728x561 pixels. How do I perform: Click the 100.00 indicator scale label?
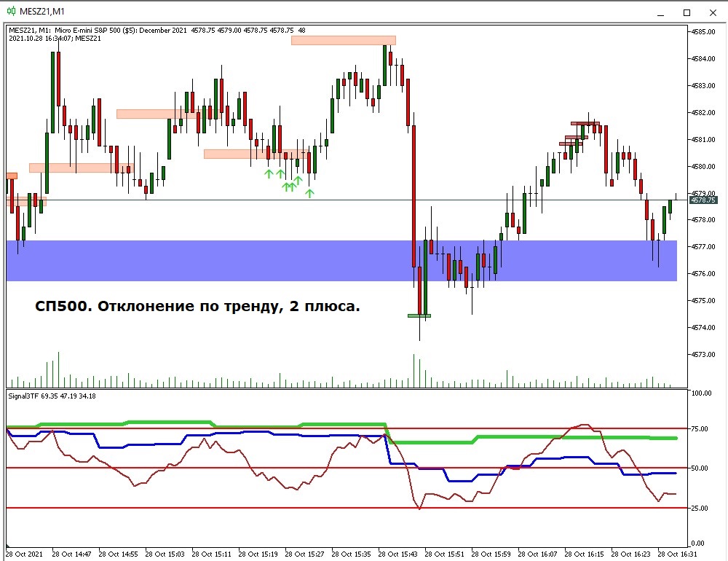702,393
